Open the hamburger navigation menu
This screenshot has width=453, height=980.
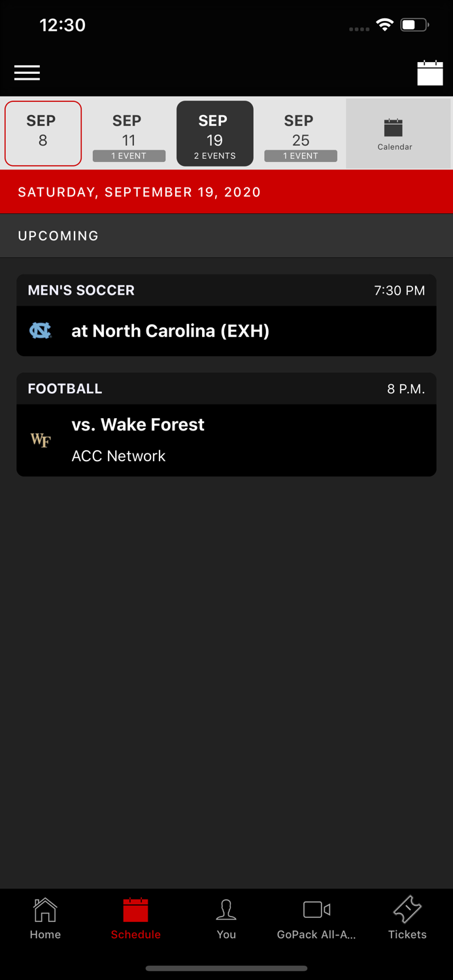(27, 73)
